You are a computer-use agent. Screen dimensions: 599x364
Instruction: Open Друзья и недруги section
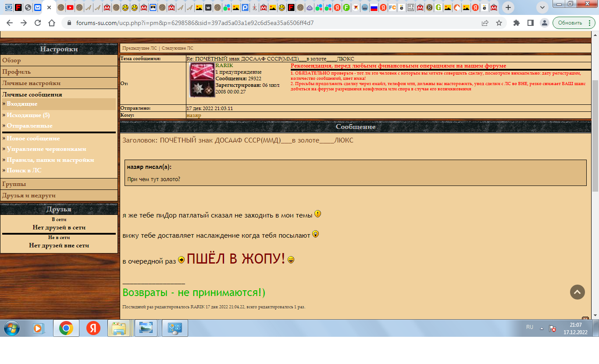pyautogui.click(x=59, y=195)
